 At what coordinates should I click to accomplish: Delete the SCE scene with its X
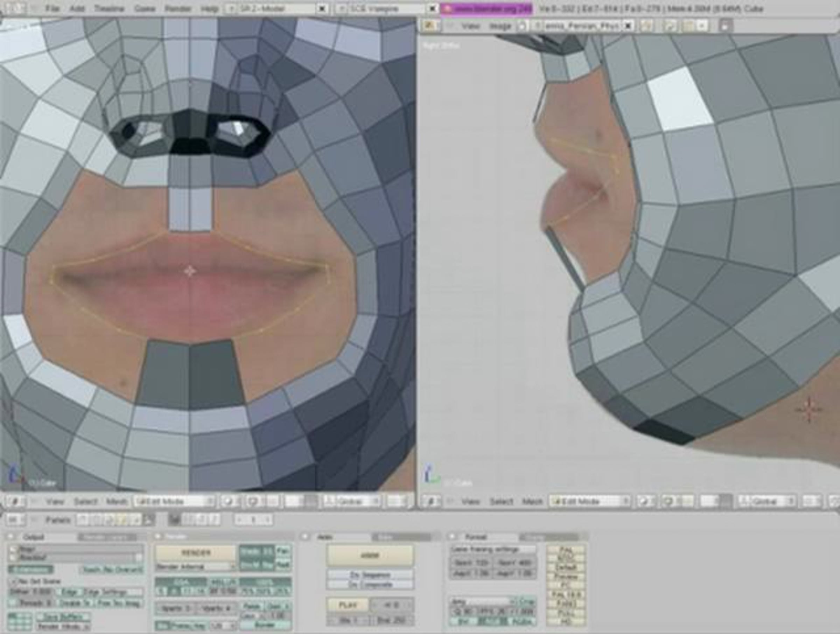[432, 8]
